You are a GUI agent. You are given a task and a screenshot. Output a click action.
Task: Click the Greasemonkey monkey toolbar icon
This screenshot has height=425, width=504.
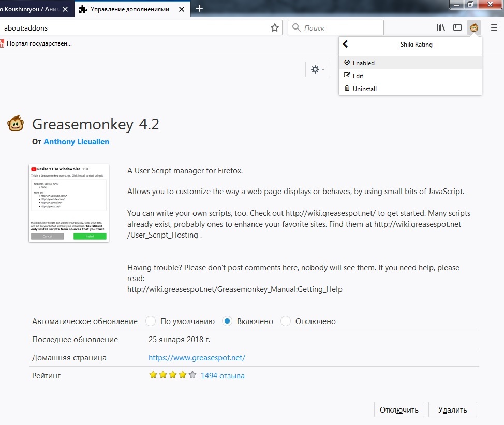click(x=473, y=28)
